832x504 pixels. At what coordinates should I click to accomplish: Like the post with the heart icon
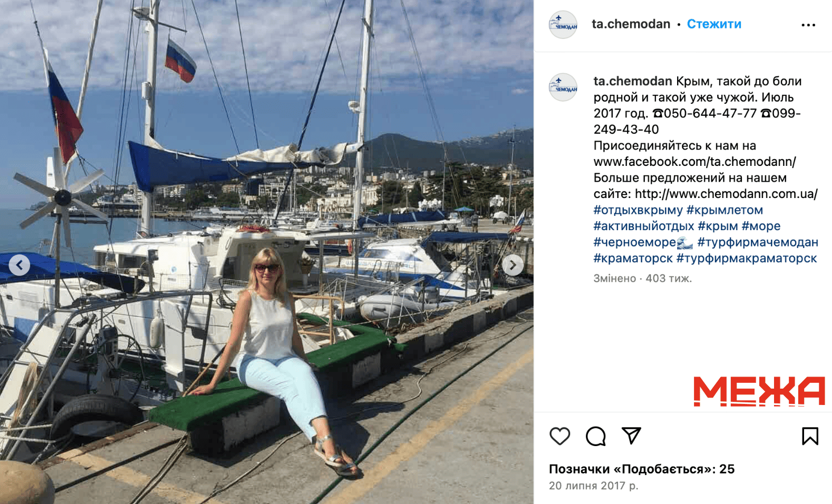click(560, 436)
